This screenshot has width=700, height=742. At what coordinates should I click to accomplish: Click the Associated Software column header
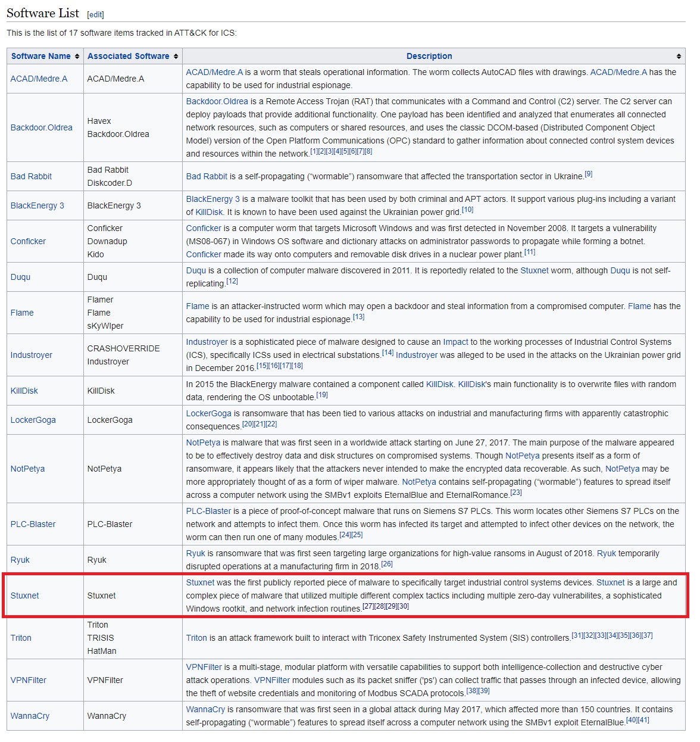click(x=129, y=56)
